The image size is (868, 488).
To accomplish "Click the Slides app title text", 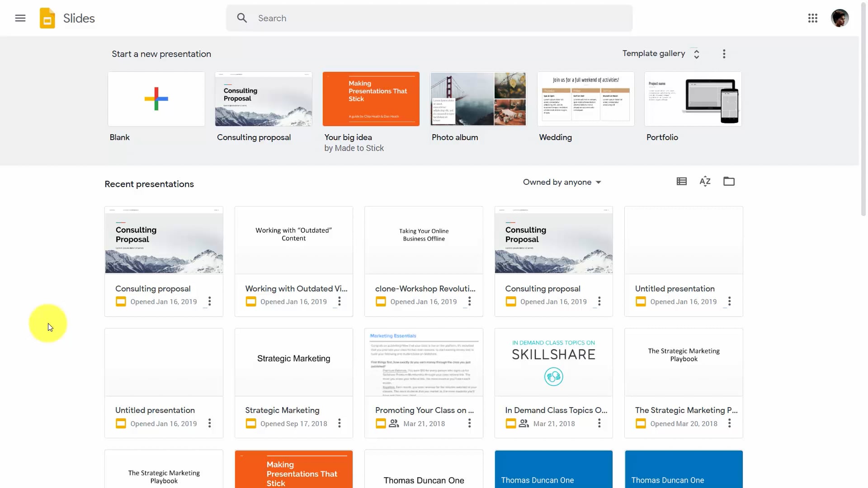I will (79, 18).
